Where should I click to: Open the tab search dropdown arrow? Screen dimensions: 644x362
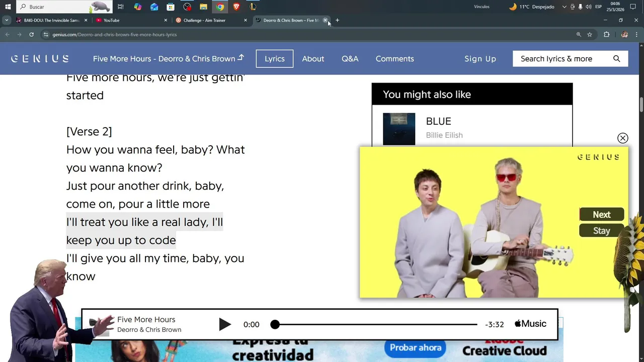(7, 20)
